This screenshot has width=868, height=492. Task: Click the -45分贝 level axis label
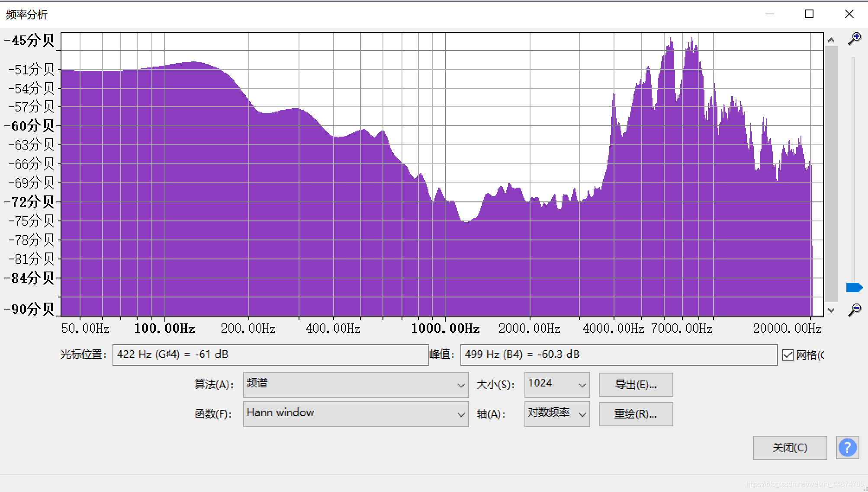click(29, 40)
